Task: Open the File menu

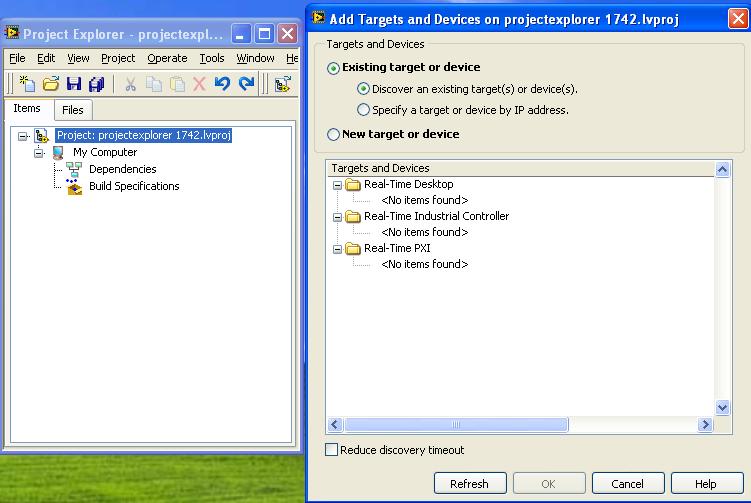Action: click(17, 58)
